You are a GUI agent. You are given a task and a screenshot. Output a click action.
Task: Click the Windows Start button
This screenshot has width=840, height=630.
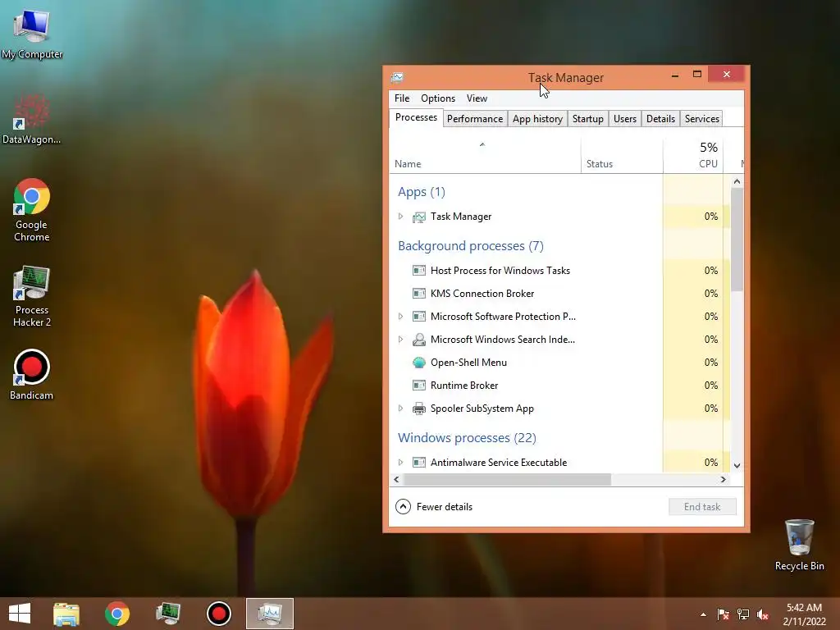pos(20,614)
